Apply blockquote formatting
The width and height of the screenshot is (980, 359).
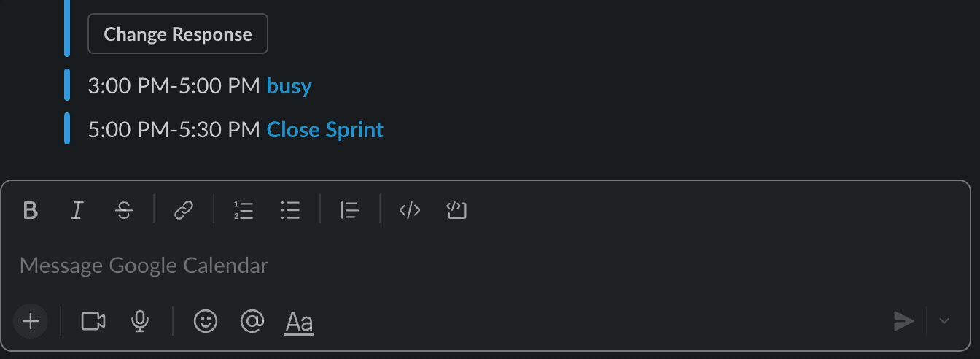[x=349, y=211]
